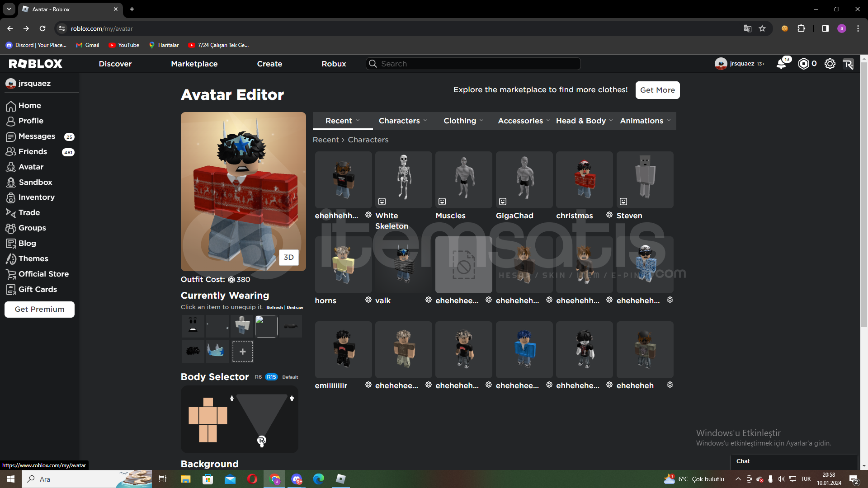Viewport: 868px width, 488px height.
Task: Click the Roblox search field
Action: point(473,64)
